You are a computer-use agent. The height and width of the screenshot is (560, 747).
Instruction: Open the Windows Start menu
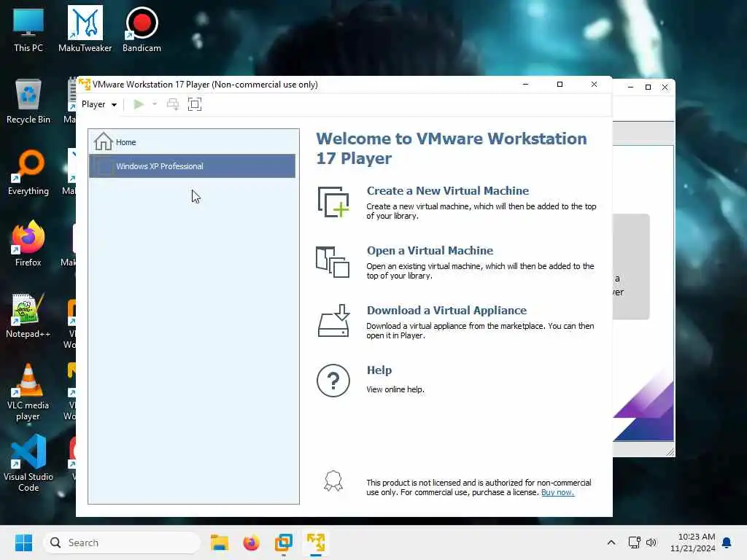23,542
